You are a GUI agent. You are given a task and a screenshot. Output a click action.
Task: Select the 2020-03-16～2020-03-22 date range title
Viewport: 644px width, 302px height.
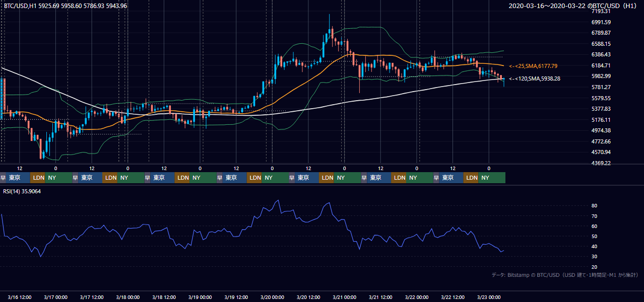(573, 6)
